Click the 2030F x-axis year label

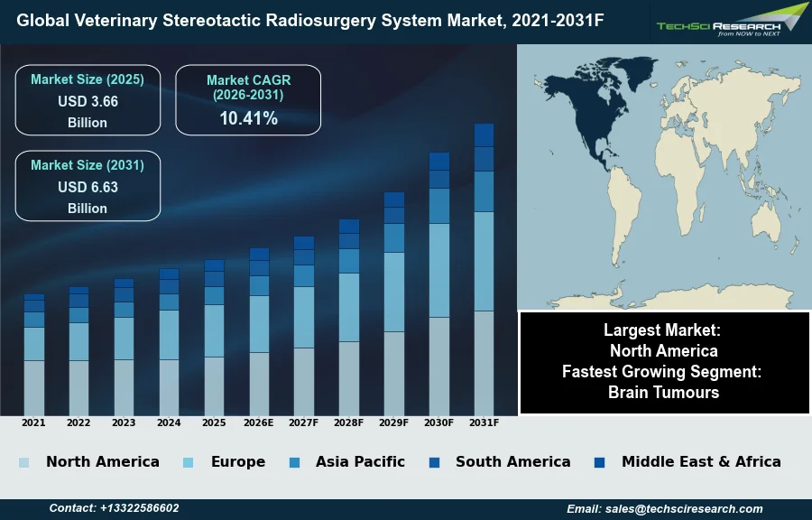(x=439, y=422)
